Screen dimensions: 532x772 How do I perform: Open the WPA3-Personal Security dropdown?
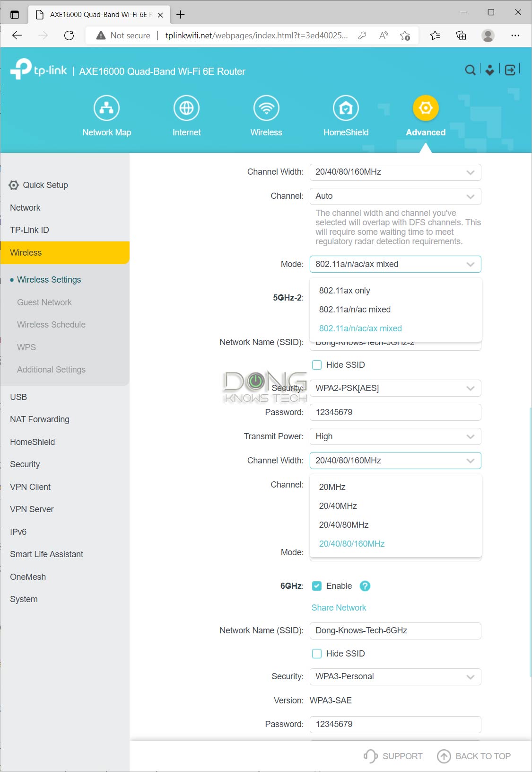(395, 677)
